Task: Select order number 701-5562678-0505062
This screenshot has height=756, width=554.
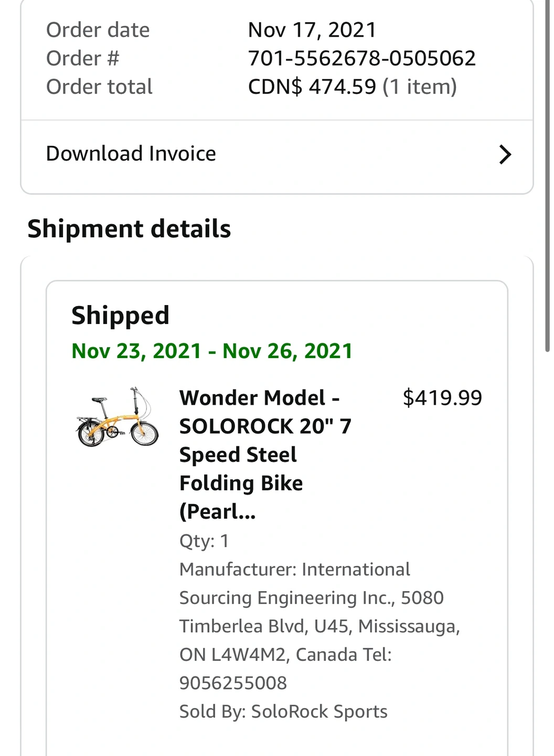Action: click(x=361, y=58)
